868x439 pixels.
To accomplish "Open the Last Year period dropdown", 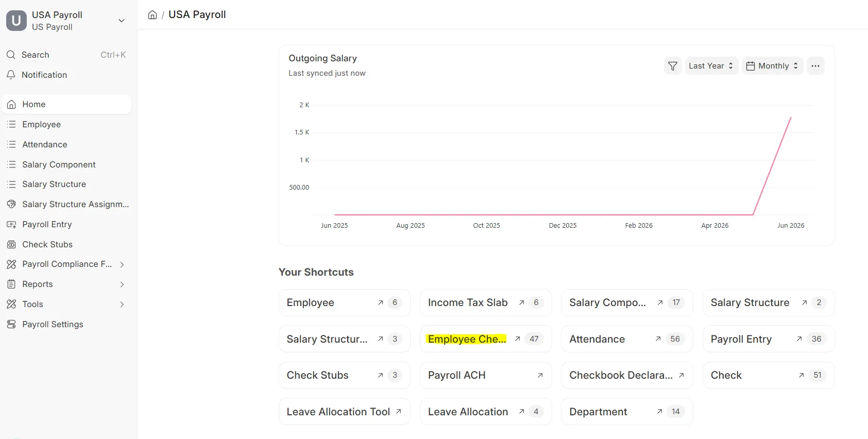I will (711, 66).
